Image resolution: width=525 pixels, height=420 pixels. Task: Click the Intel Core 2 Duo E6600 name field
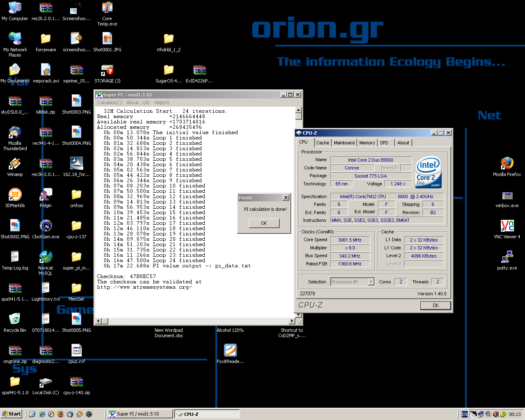[371, 160]
